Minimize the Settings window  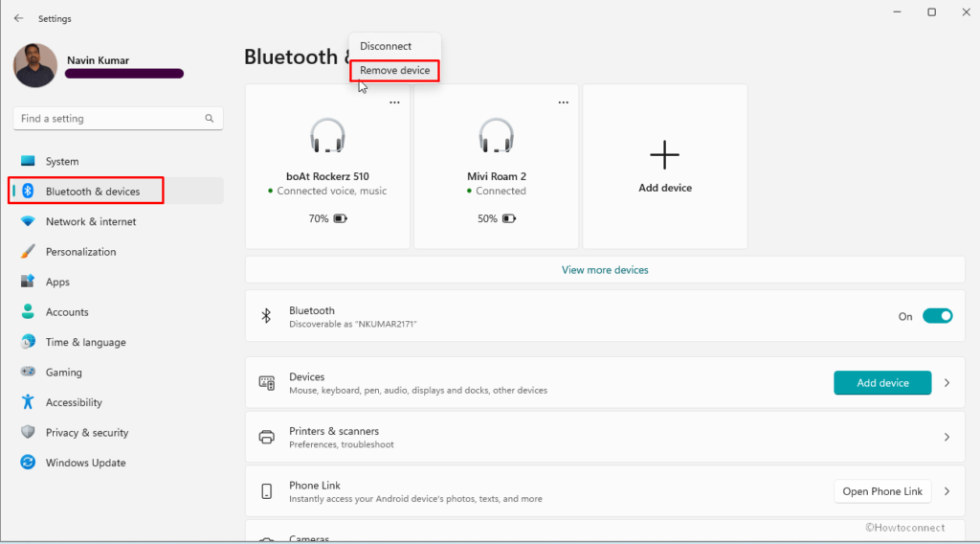pyautogui.click(x=897, y=11)
